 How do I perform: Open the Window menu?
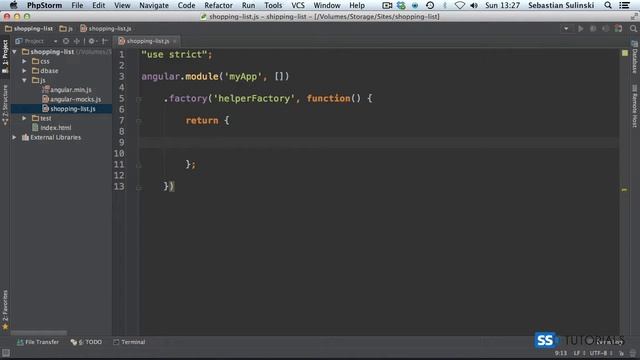click(x=327, y=5)
